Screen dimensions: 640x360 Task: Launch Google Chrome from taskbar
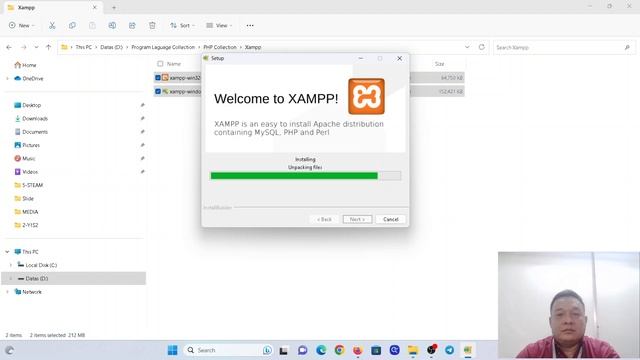click(x=340, y=350)
